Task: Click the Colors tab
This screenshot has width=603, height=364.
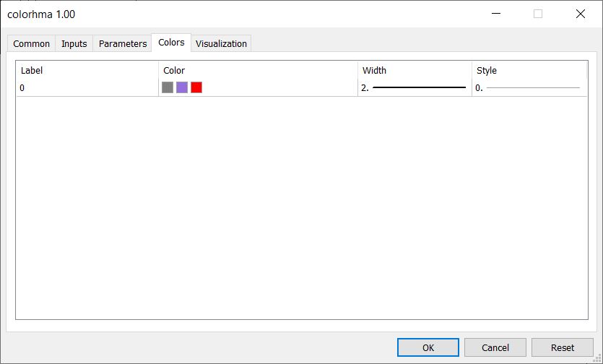Action: coord(172,43)
